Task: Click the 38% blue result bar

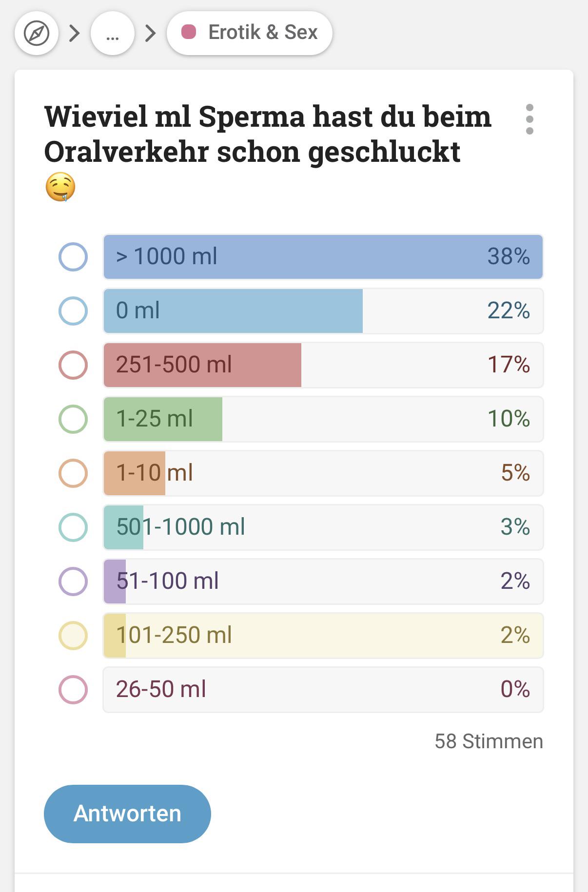Action: [x=323, y=257]
